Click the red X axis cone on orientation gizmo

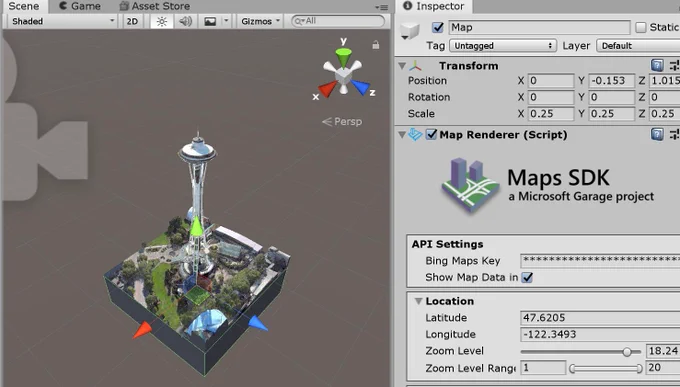pyautogui.click(x=327, y=89)
